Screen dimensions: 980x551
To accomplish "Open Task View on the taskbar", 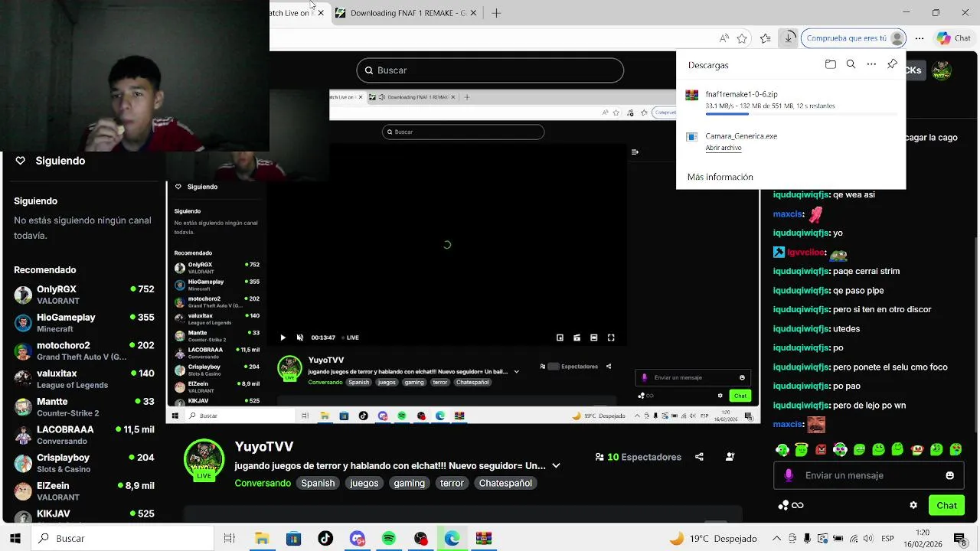I will point(229,539).
